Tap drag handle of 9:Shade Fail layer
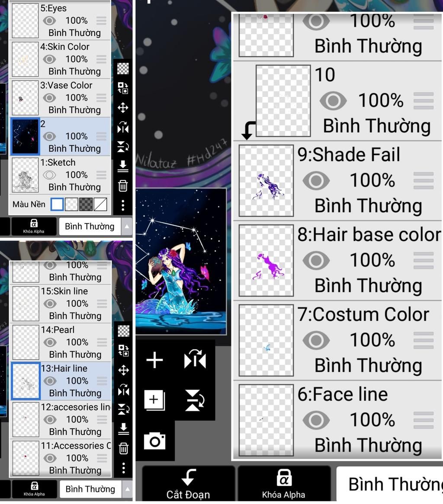 pos(424,181)
